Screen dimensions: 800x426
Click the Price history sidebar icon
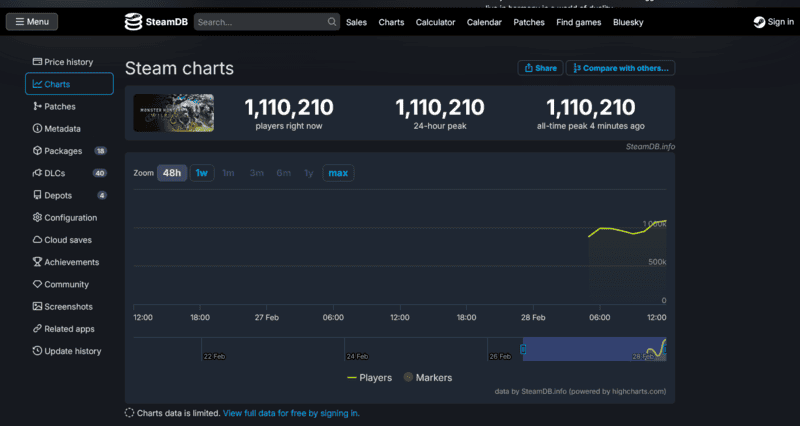pos(37,62)
